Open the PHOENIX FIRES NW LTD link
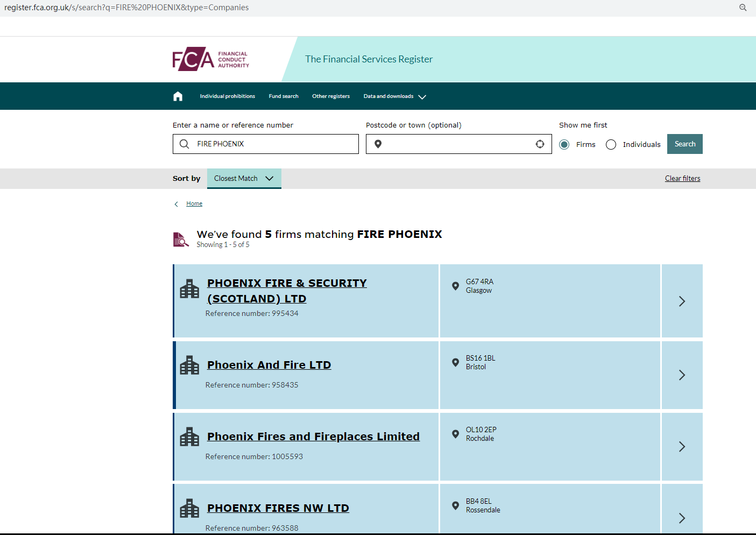Screen dimensions: 756x535 [x=278, y=508]
